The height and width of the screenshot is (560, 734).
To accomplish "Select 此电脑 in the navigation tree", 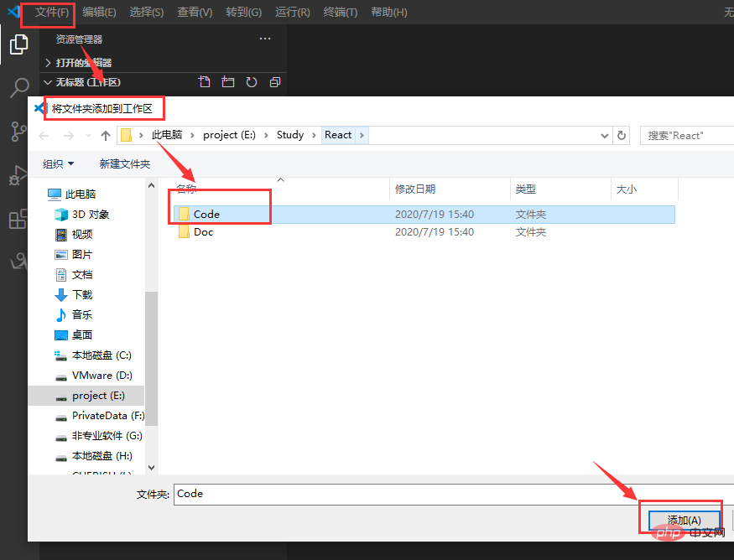I will coord(80,194).
